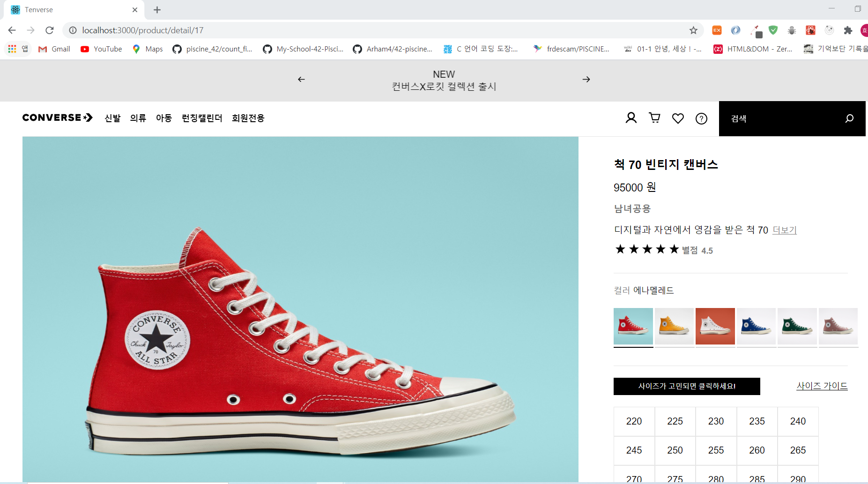This screenshot has height=484, width=868.
Task: Click the CONVERSE logo
Action: click(57, 118)
